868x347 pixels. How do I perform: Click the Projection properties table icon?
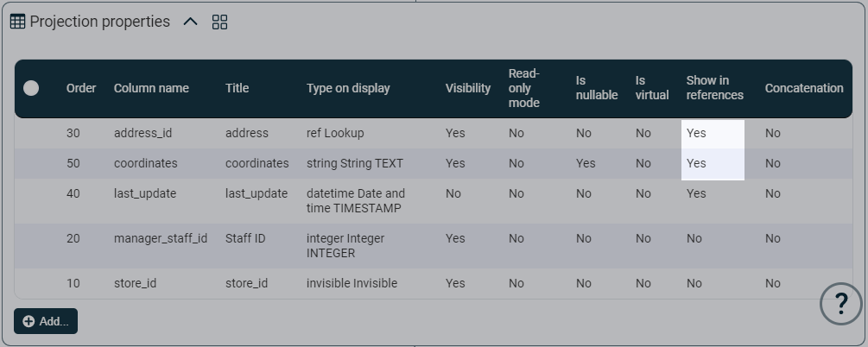pyautogui.click(x=17, y=22)
